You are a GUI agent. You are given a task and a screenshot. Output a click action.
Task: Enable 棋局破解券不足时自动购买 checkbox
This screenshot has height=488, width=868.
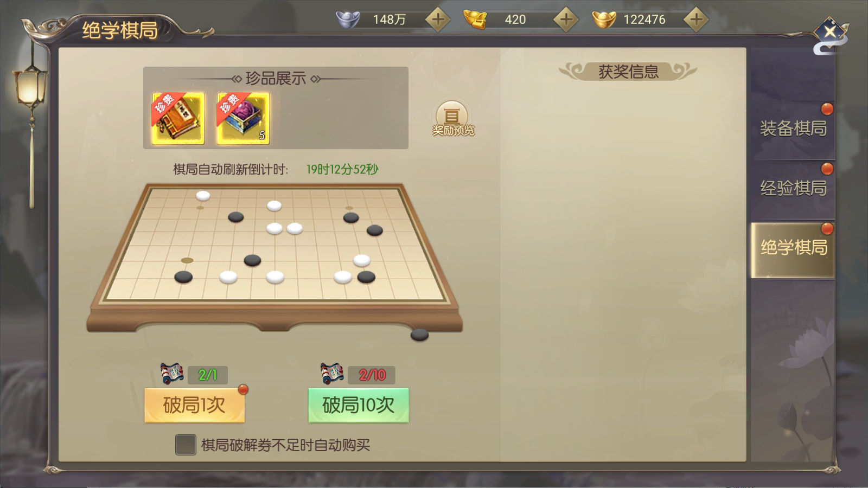(x=186, y=445)
